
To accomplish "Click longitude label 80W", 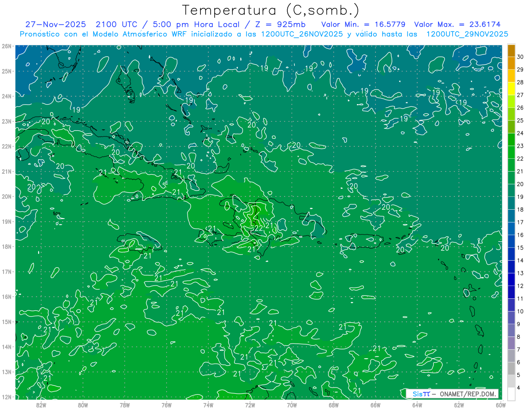I will point(83,405).
